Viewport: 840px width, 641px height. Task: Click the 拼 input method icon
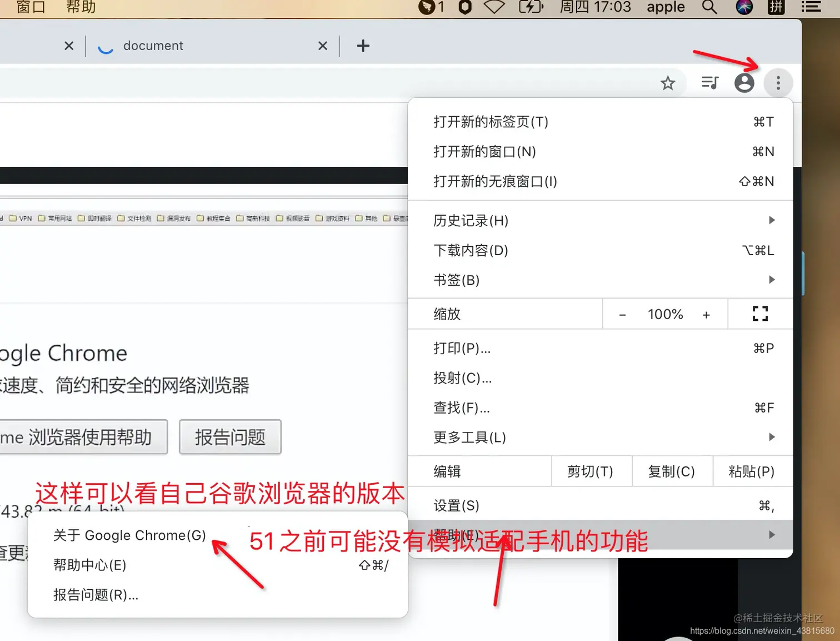point(776,8)
